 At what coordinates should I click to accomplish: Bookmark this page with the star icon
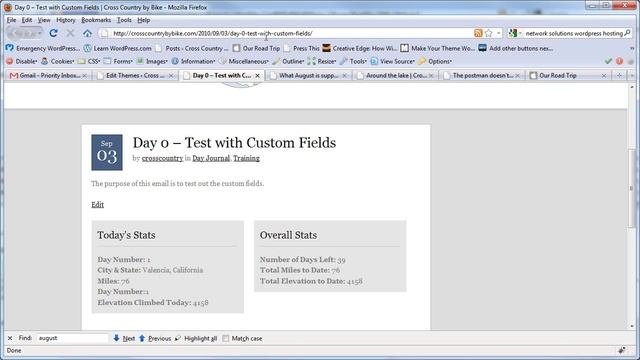pos(489,33)
